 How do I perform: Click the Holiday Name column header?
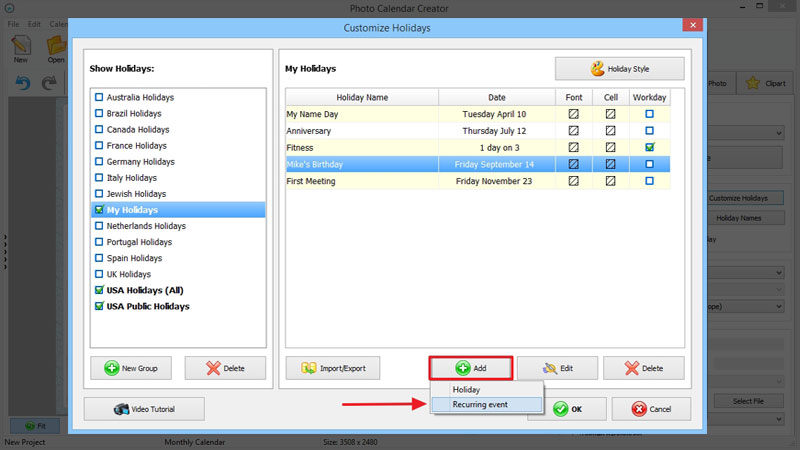[362, 97]
